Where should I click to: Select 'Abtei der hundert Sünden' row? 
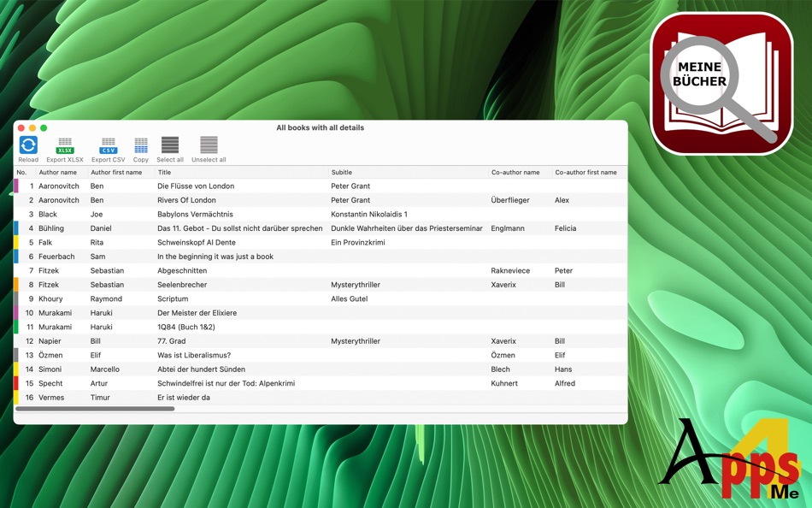[x=321, y=369]
